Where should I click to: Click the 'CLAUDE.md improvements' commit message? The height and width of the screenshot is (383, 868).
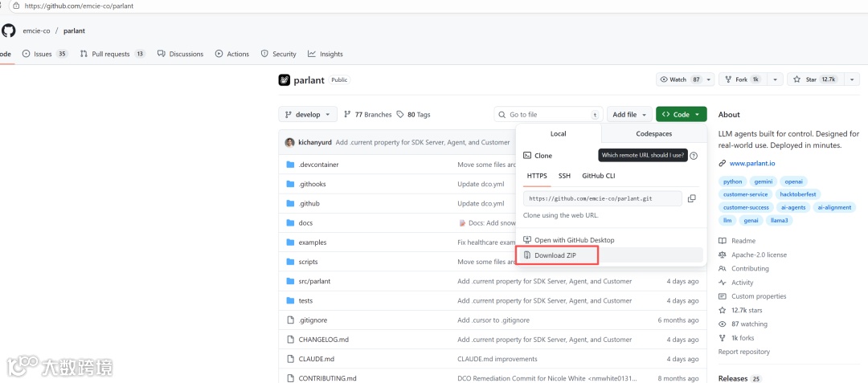click(x=497, y=359)
